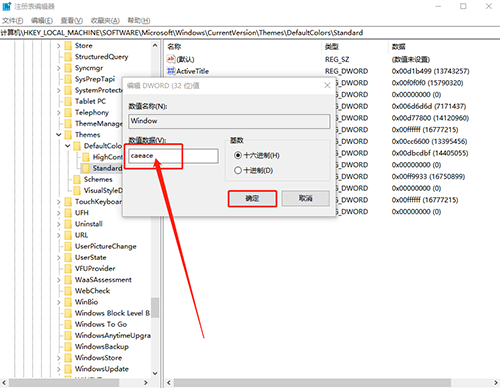Close the Edit DWORD dialog with X
This screenshot has width=500, height=388.
327,85
